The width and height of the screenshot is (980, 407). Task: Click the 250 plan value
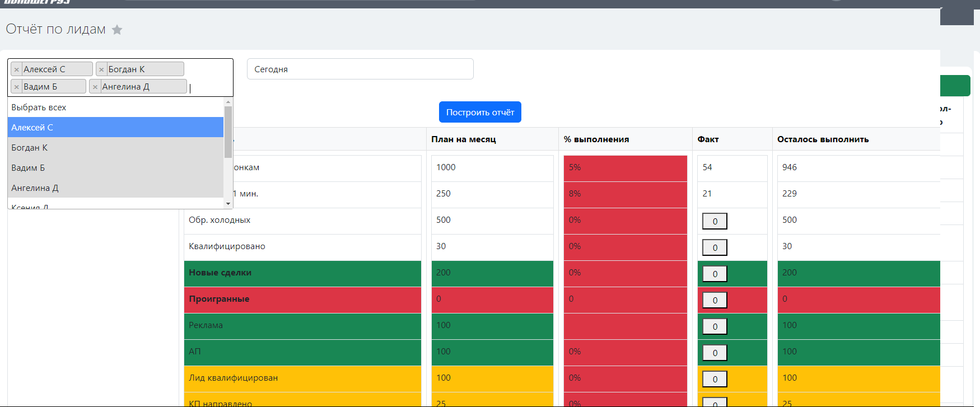pyautogui.click(x=444, y=194)
